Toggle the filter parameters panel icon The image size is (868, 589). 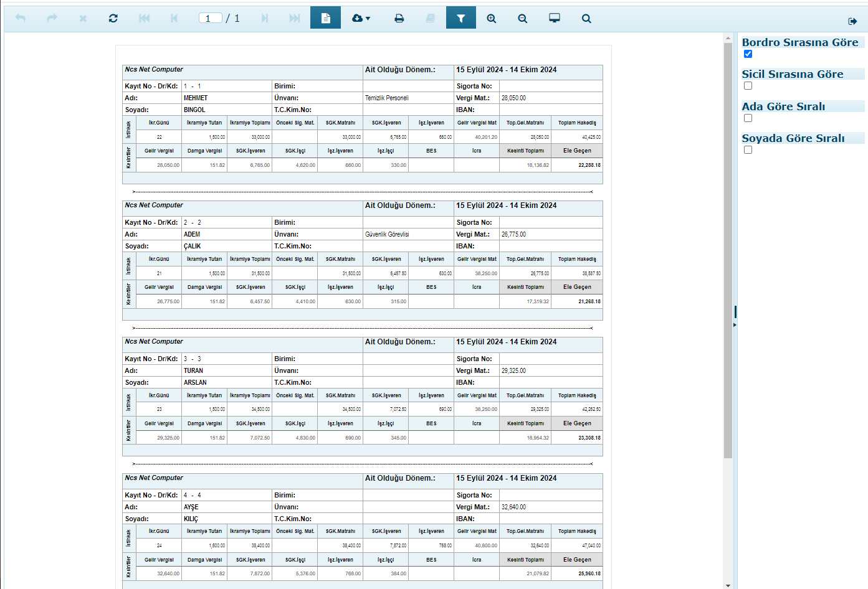click(x=460, y=18)
